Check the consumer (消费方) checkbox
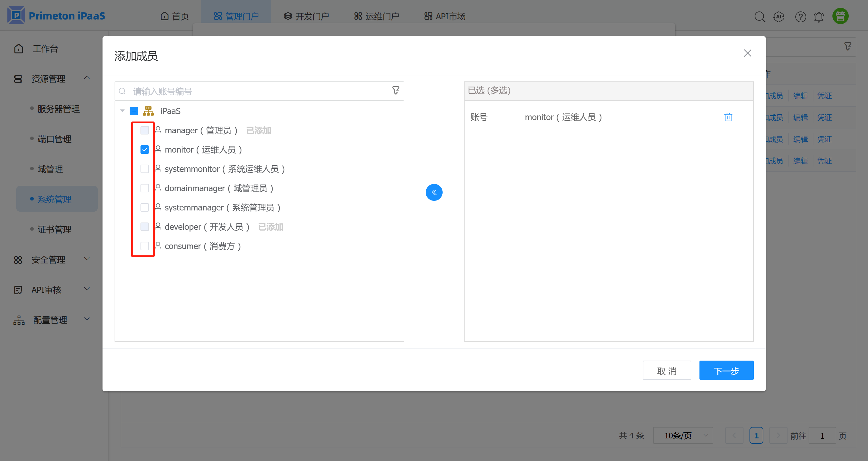The height and width of the screenshot is (461, 868). [144, 246]
